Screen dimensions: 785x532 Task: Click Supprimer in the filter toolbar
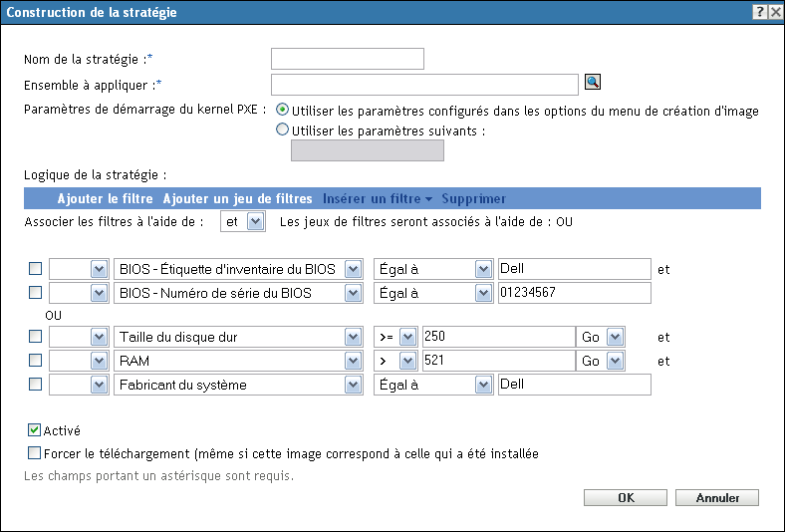(473, 198)
